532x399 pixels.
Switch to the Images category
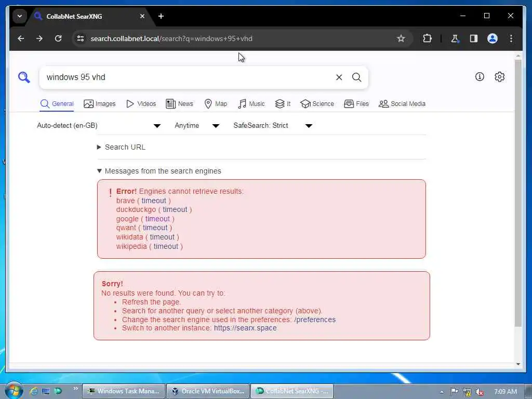click(x=99, y=104)
